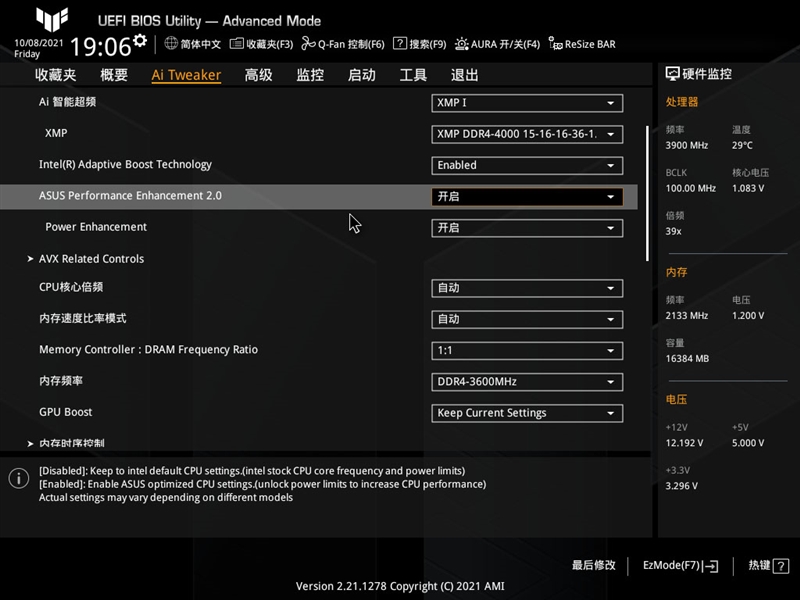Screen dimensions: 800x600
Task: Click the 100.00 MHz BCLK value
Action: pyautogui.click(x=691, y=188)
